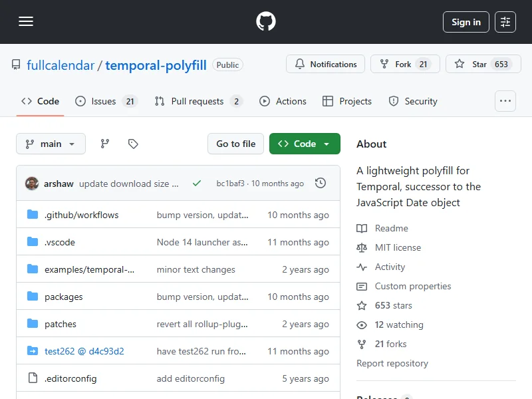Click the Sign in button
The width and height of the screenshot is (532, 399).
click(x=465, y=22)
